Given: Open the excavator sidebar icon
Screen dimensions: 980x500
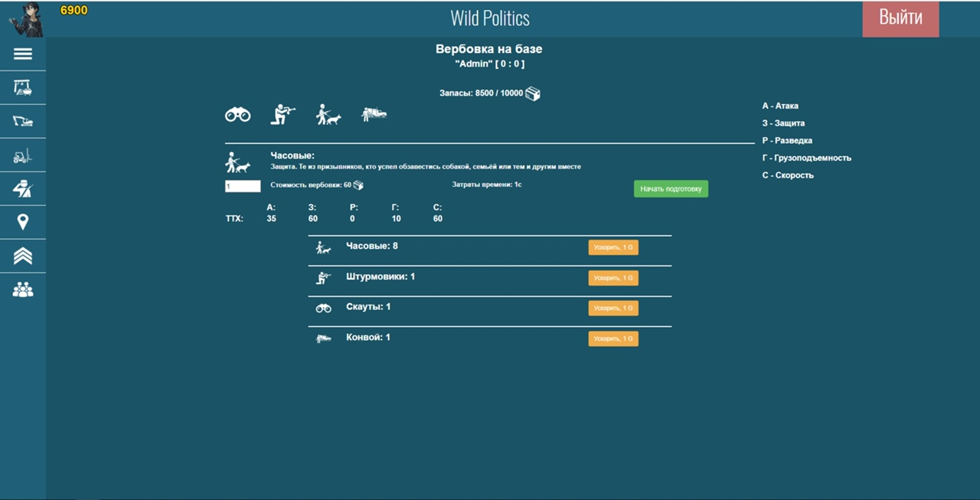Looking at the screenshot, I should (23, 121).
